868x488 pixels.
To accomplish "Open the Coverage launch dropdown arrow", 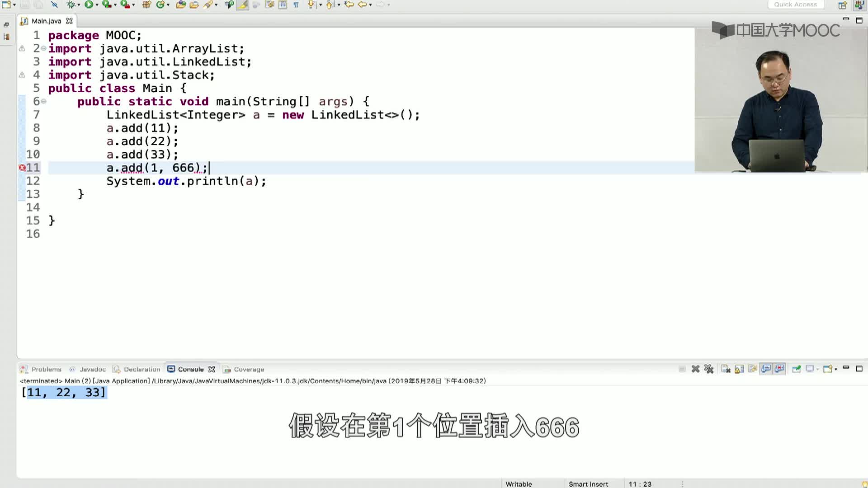I will tap(115, 5).
